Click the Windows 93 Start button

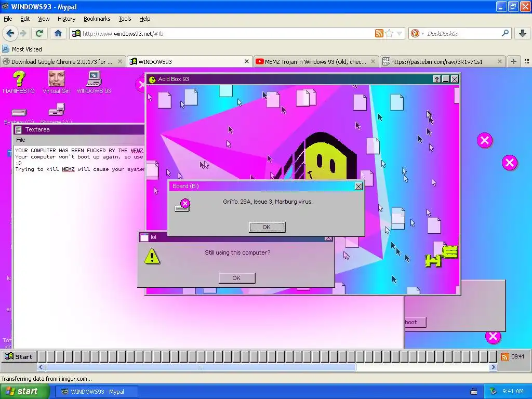click(x=19, y=356)
